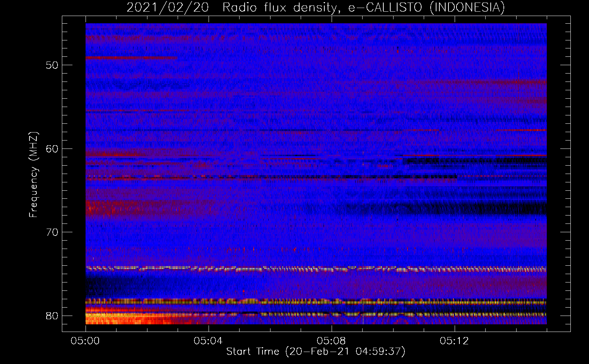Click the '50' frequency tick label

tap(52, 65)
